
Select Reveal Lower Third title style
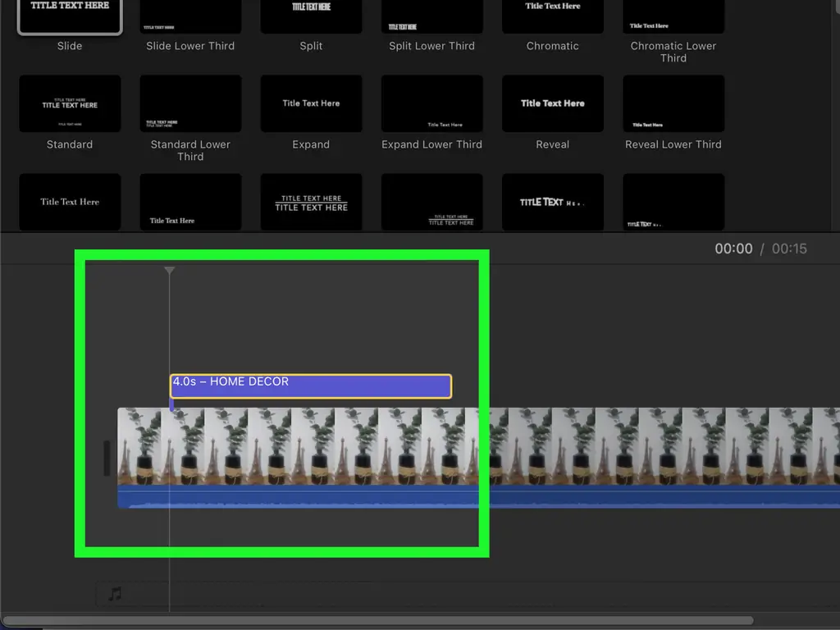[x=673, y=103]
